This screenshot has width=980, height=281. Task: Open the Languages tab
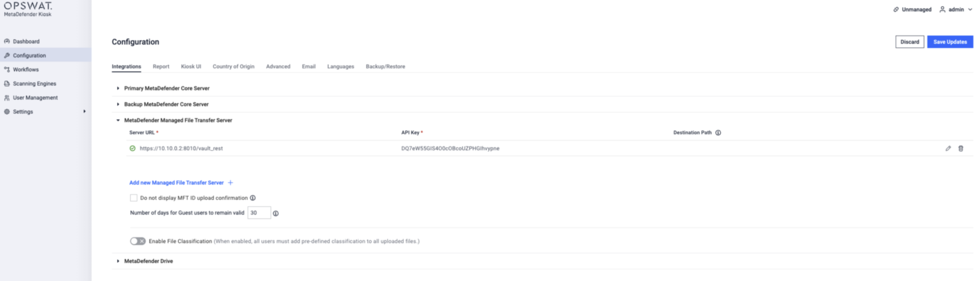coord(340,67)
